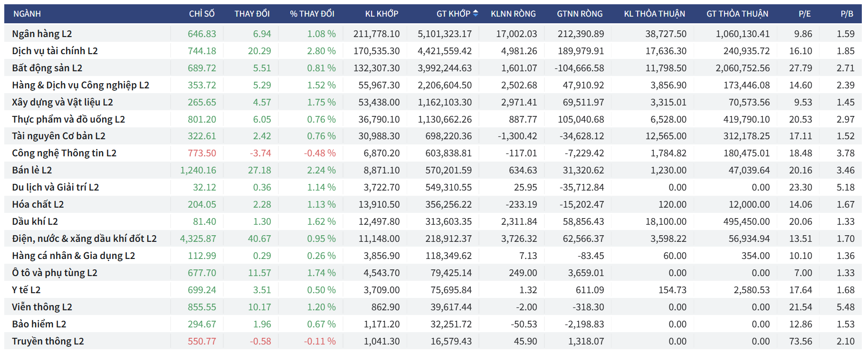The height and width of the screenshot is (354, 868).
Task: Sort table by the NGÀNH column header
Action: pyautogui.click(x=27, y=14)
